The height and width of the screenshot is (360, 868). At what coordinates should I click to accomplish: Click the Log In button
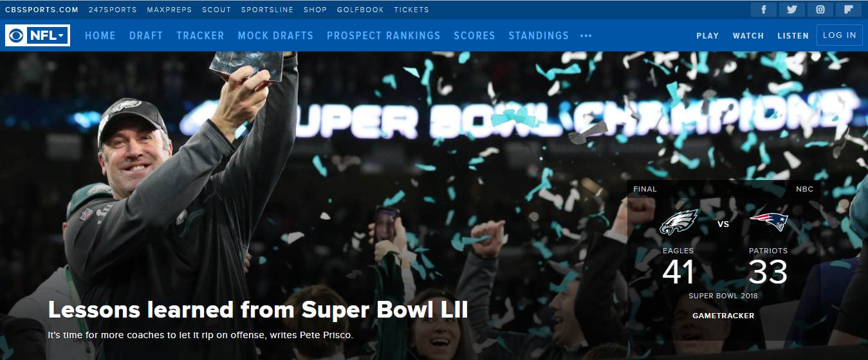[x=840, y=35]
